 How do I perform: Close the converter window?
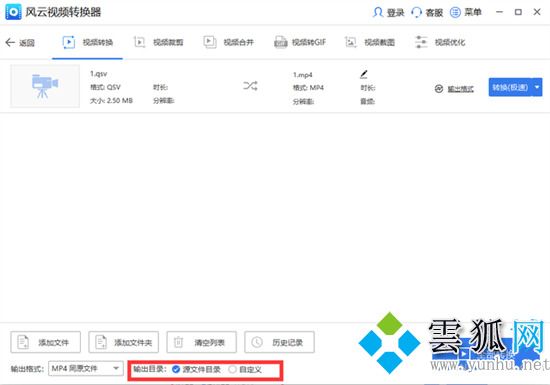pos(537,12)
